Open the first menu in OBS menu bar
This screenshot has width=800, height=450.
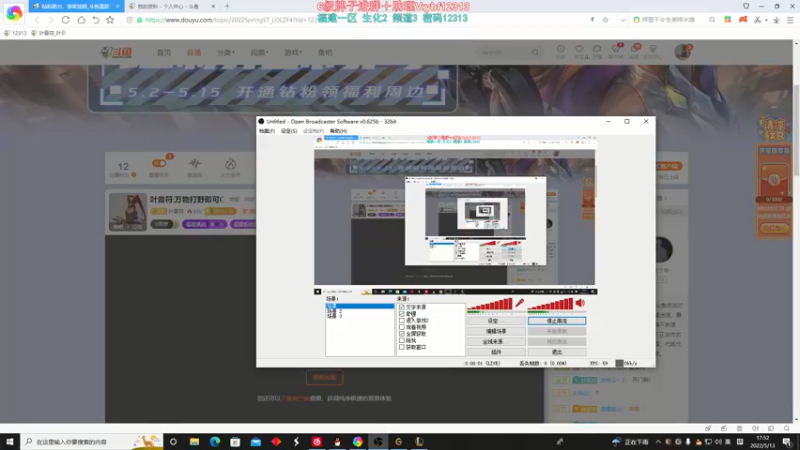click(267, 131)
